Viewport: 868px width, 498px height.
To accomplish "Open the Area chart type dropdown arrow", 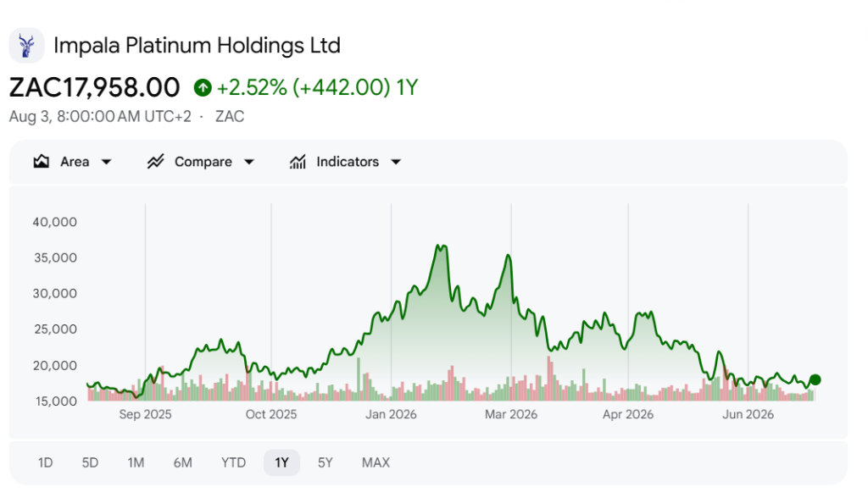I will 106,162.
